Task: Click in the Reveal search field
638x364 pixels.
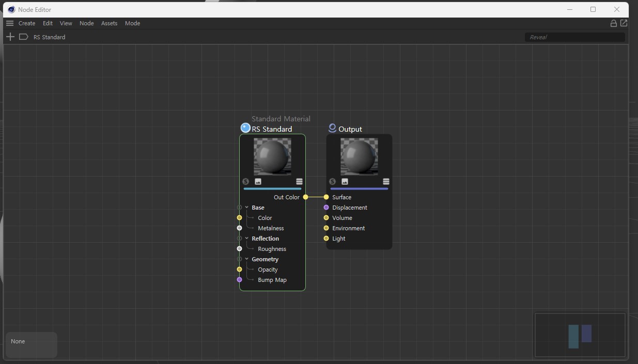Action: coord(574,37)
